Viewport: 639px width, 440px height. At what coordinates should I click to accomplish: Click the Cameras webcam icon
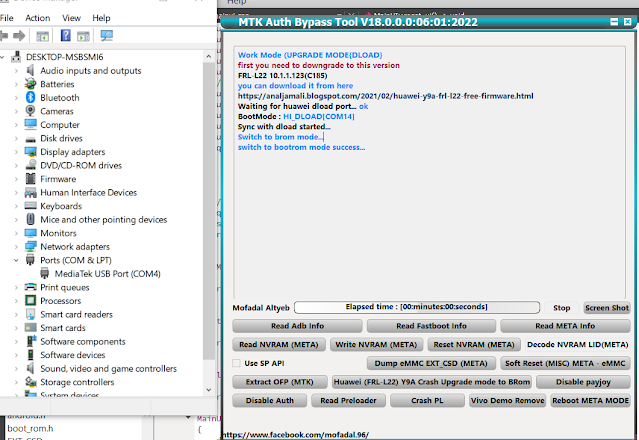point(30,111)
